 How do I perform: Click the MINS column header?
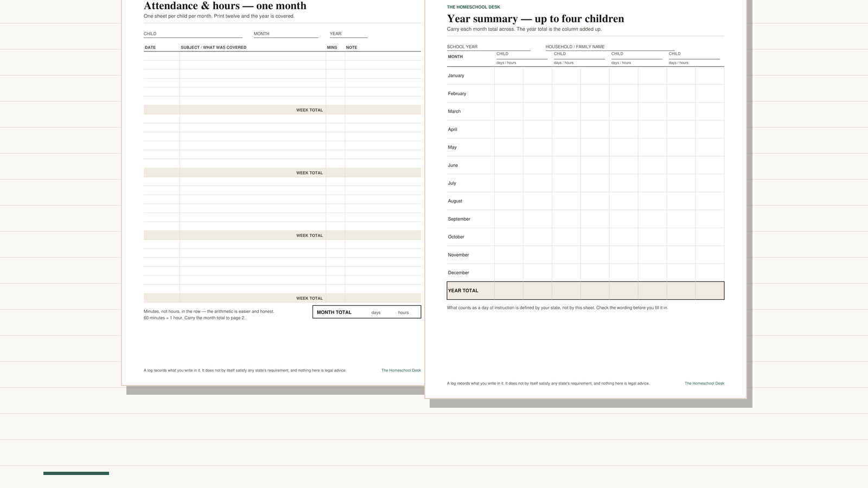point(332,48)
